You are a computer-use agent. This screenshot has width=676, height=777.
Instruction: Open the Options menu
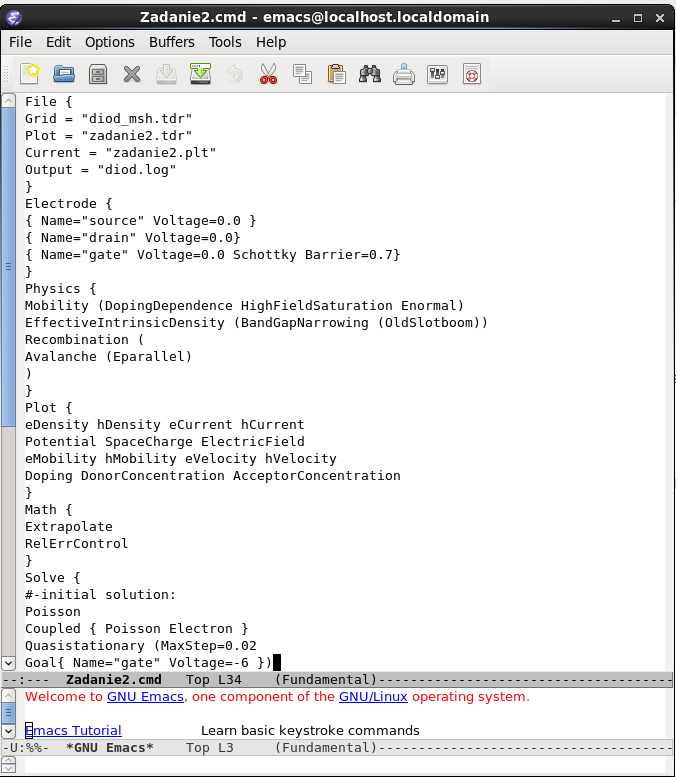[110, 42]
